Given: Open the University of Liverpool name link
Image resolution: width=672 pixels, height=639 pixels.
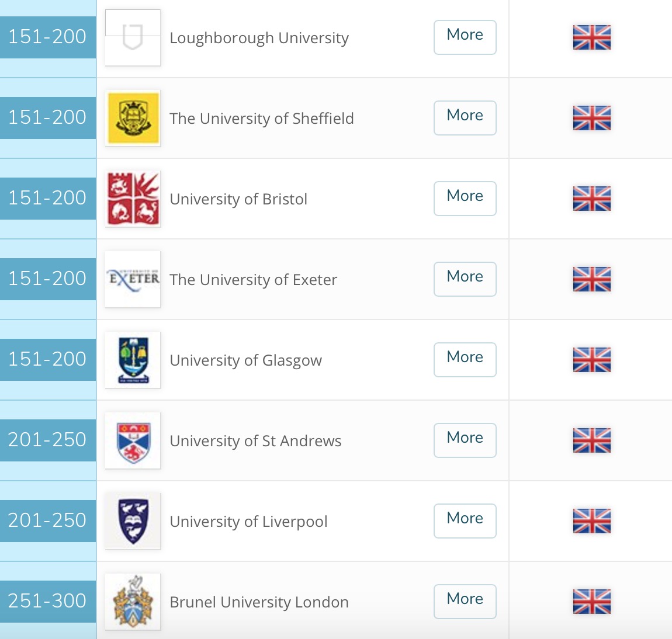Looking at the screenshot, I should coord(248,522).
